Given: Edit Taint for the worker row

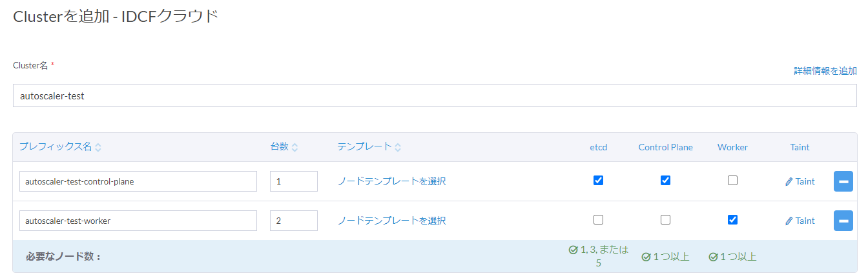Looking at the screenshot, I should click(x=800, y=221).
